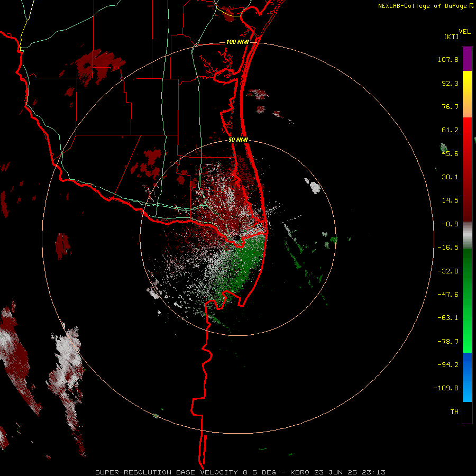Screen dimensions: 476x476
Task: Click the 100 NMI range ring label
Action: [237, 42]
